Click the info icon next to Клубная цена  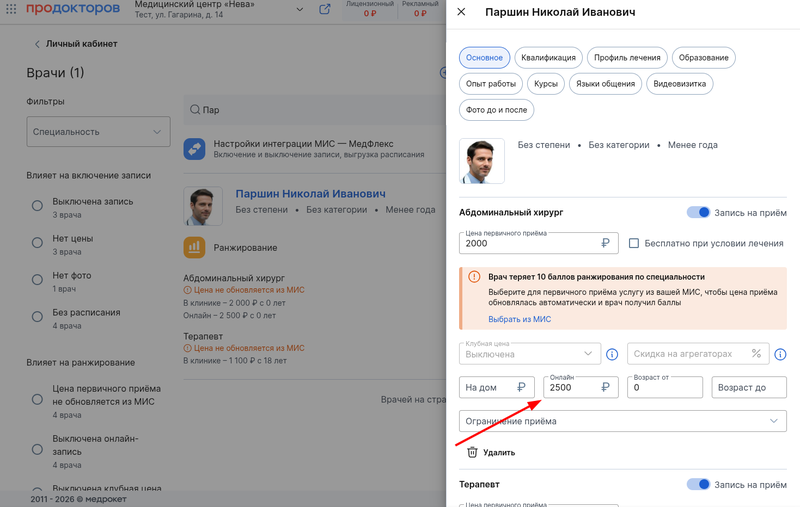pos(612,354)
